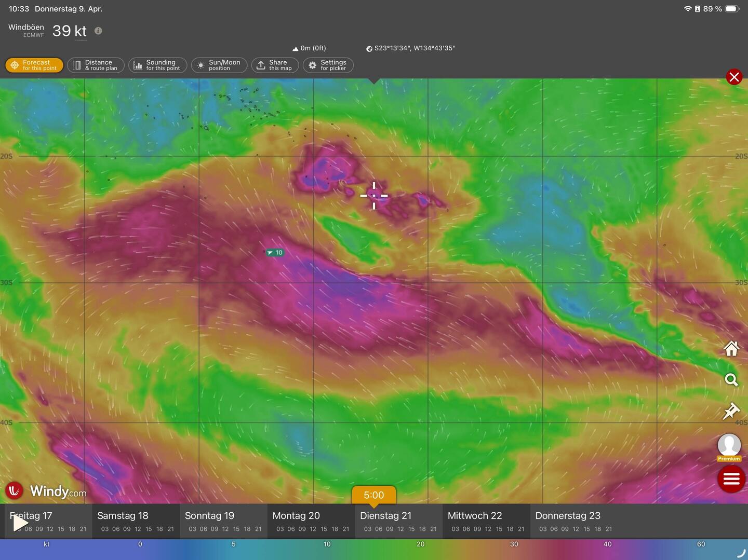Tap the Home location icon
748x560 pixels.
[x=731, y=349]
